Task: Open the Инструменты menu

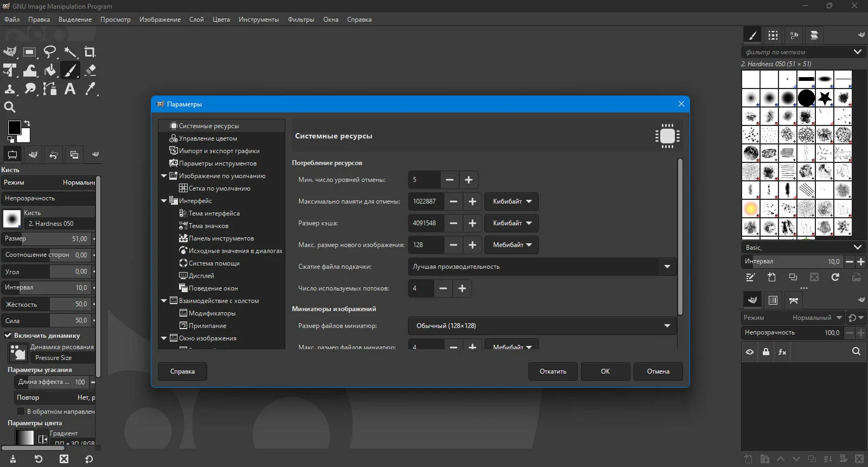Action: click(259, 20)
